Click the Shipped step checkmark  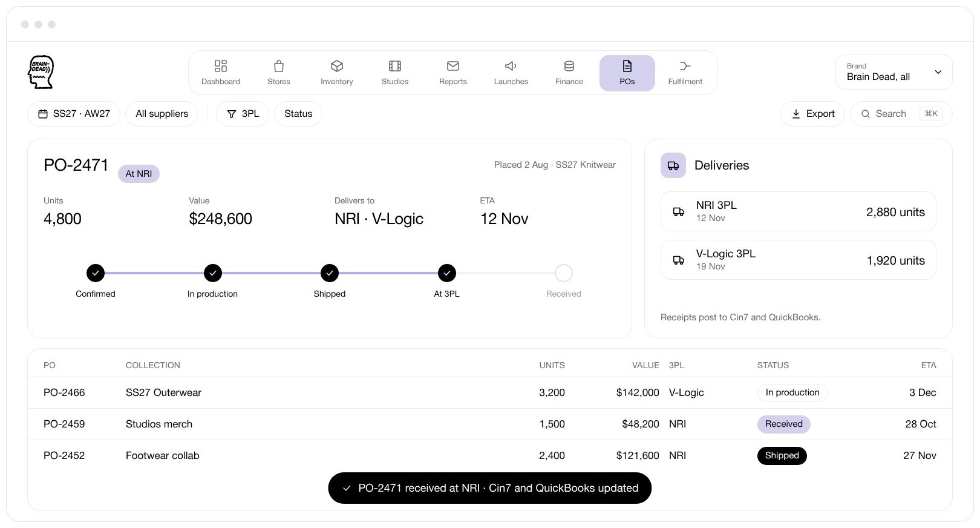coord(330,273)
